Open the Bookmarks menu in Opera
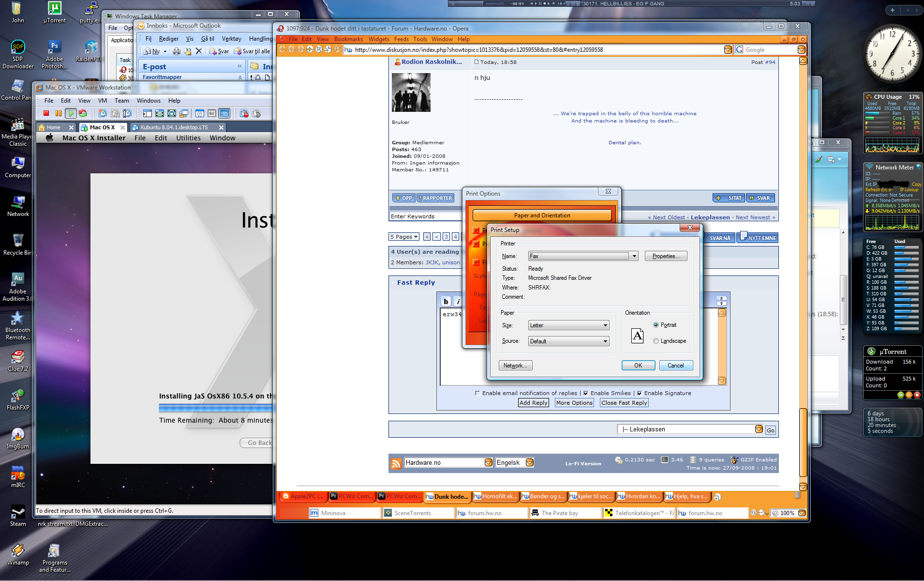 click(x=348, y=39)
